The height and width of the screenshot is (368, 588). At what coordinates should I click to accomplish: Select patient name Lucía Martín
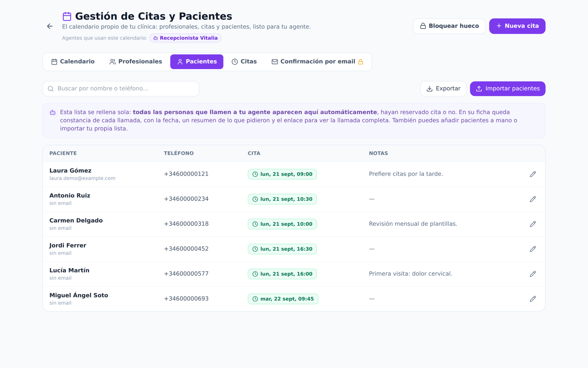69,270
